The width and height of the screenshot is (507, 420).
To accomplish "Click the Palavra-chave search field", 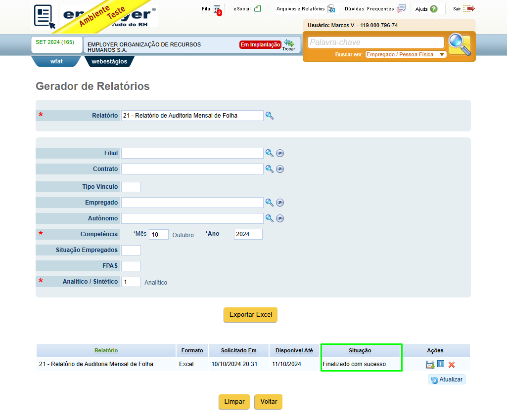I will [x=376, y=42].
